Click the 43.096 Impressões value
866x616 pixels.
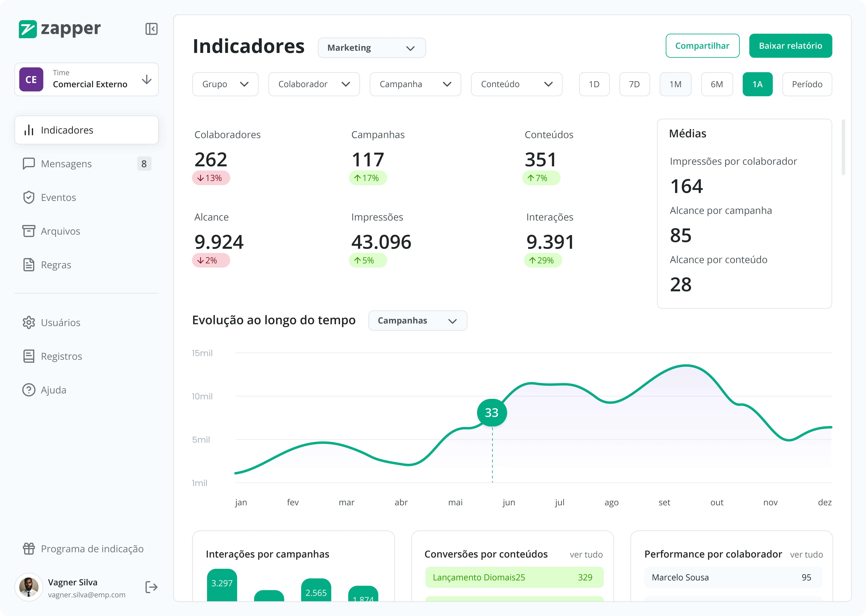coord(381,242)
